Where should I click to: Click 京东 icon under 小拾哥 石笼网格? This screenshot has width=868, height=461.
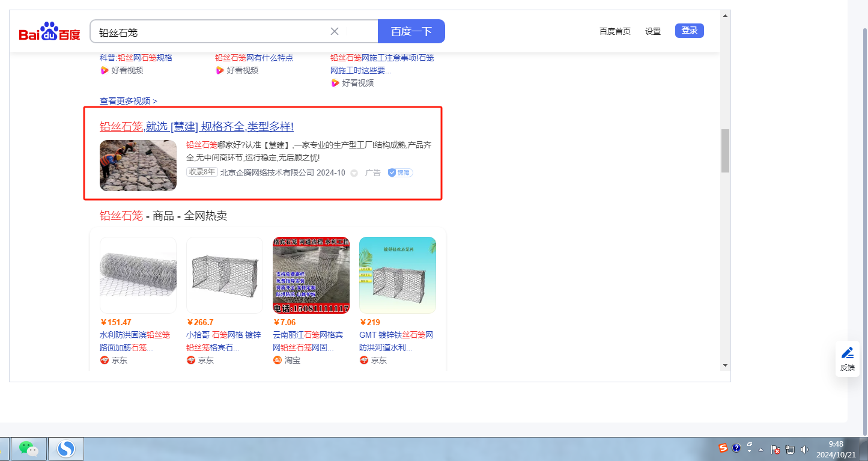tap(190, 360)
